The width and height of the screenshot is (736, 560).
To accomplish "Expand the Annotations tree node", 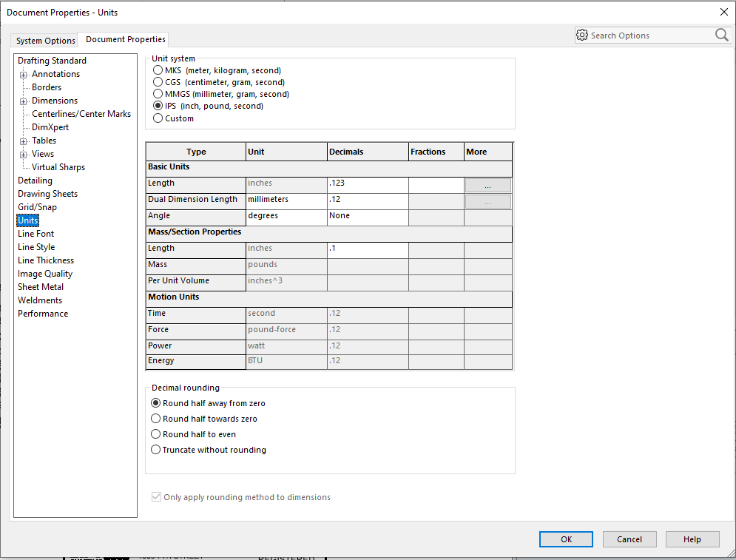I will tap(24, 75).
